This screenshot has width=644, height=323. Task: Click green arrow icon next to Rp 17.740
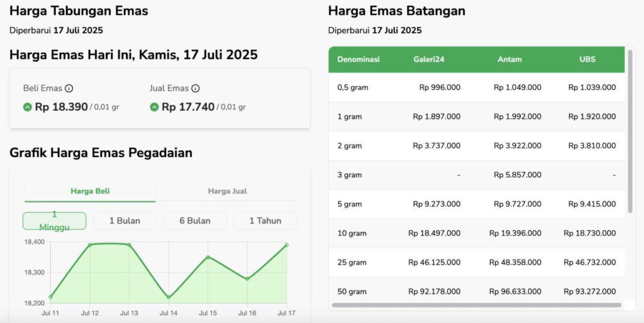click(154, 107)
